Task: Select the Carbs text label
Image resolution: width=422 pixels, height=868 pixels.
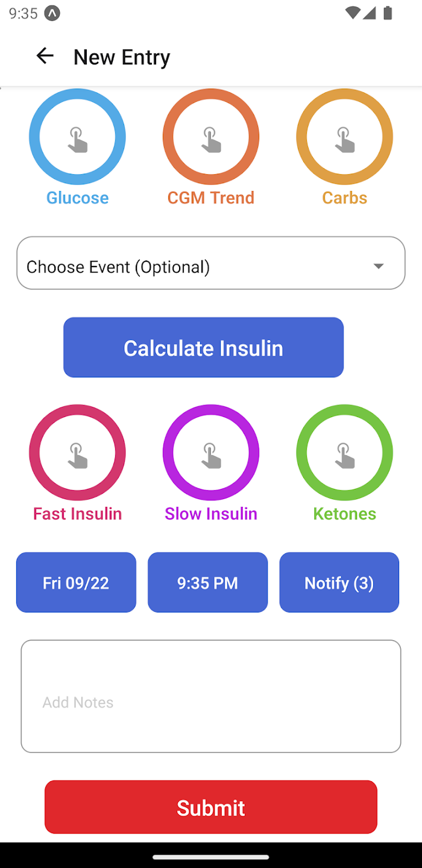Action: (x=344, y=198)
